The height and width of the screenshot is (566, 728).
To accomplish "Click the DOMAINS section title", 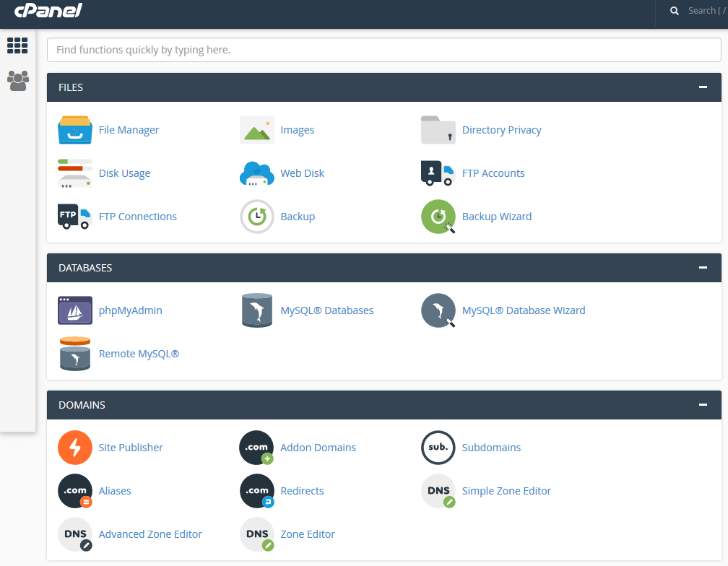I will pos(82,405).
